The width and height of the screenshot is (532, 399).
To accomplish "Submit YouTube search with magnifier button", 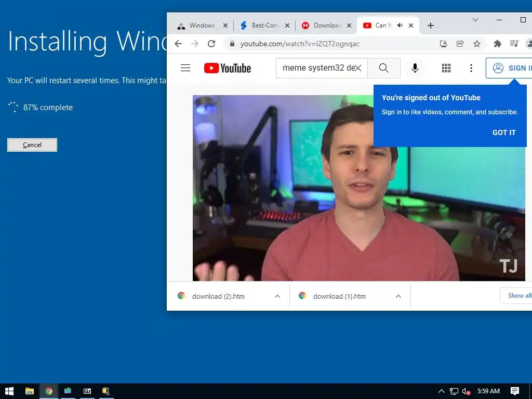I will point(384,68).
